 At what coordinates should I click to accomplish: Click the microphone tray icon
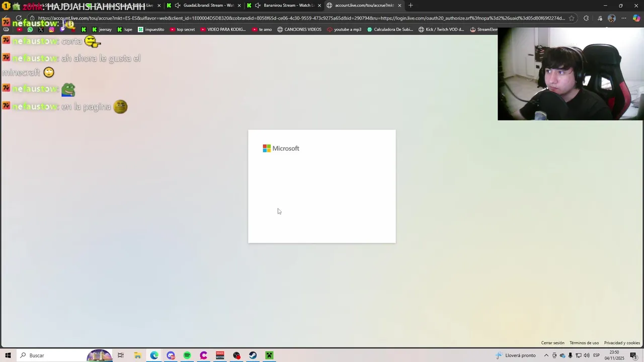tap(571, 355)
